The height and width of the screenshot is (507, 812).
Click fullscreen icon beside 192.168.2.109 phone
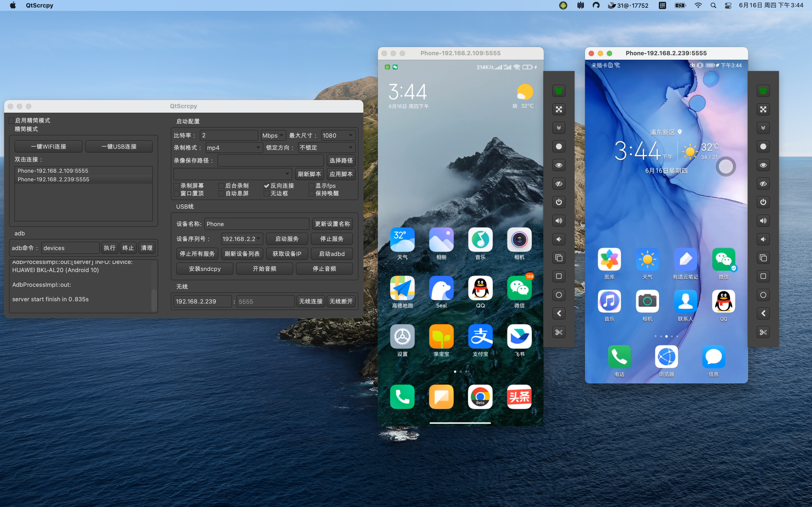click(x=559, y=109)
